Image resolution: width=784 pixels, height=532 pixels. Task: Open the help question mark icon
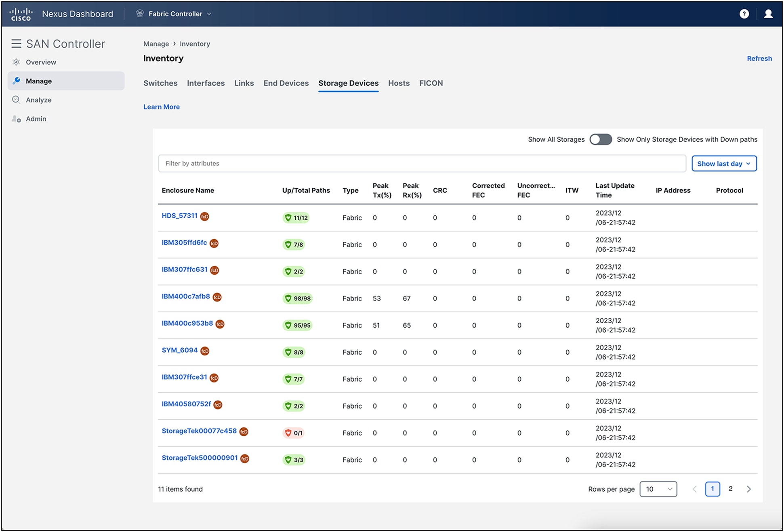pos(744,14)
